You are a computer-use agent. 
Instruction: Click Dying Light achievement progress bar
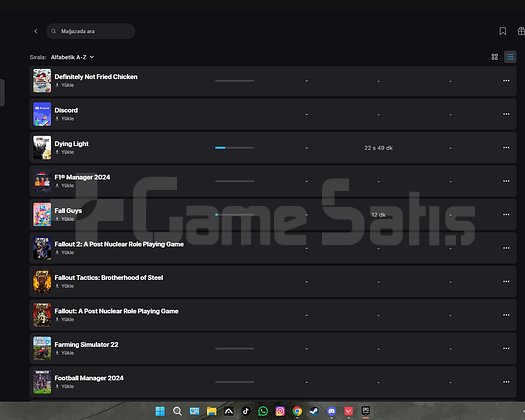coord(234,148)
